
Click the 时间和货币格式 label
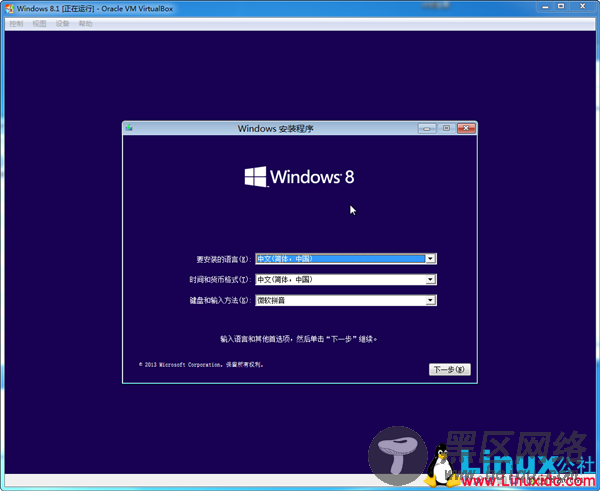(220, 280)
